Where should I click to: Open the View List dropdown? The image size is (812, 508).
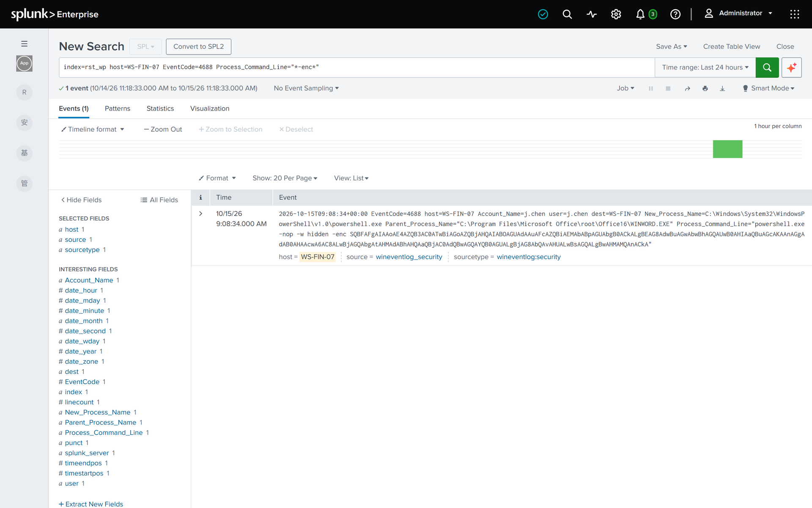point(351,178)
